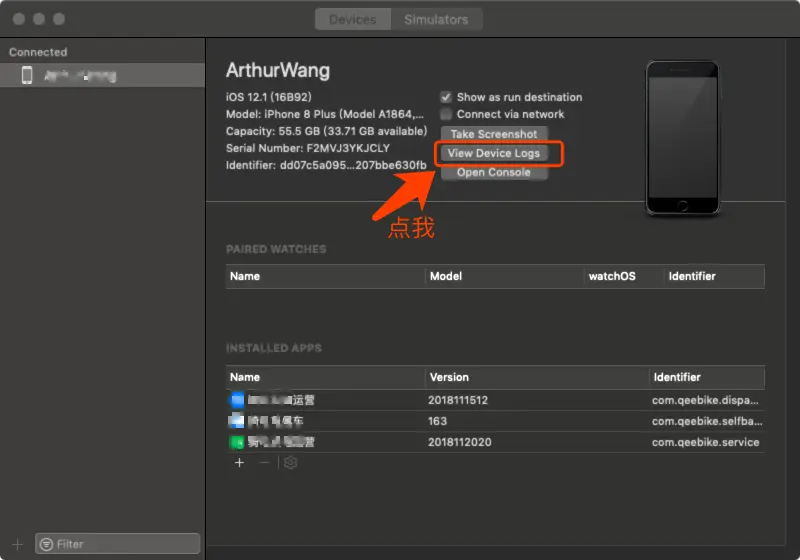Sort paired watches by Model column

[x=504, y=276]
